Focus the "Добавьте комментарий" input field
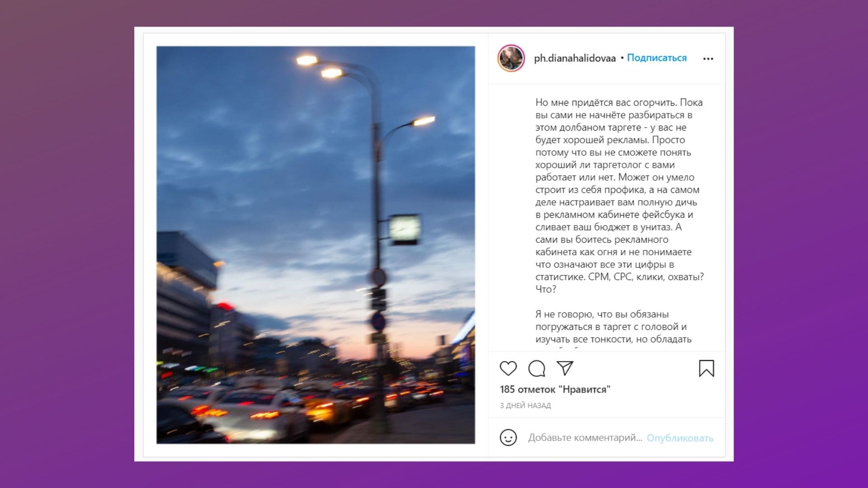The width and height of the screenshot is (868, 488). (x=585, y=438)
